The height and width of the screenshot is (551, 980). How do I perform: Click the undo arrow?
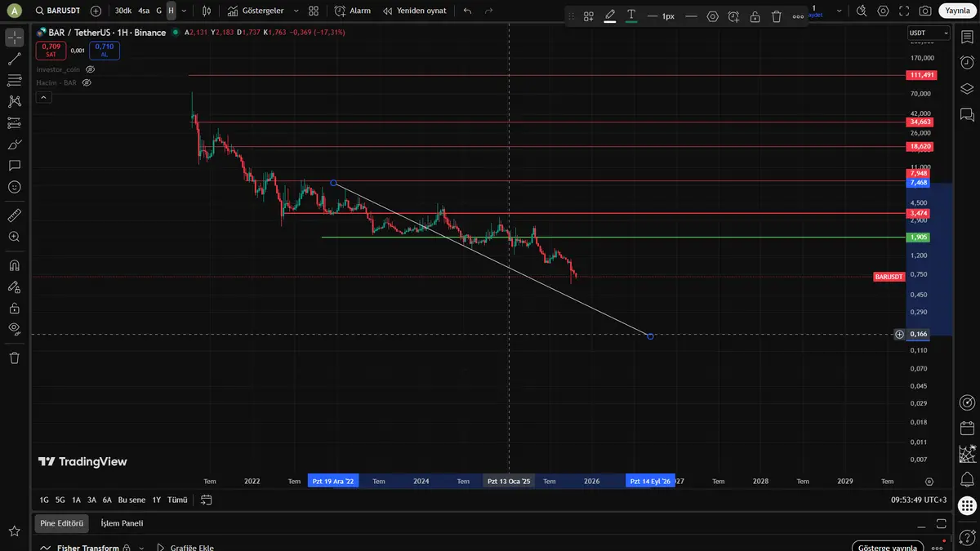[x=467, y=11]
